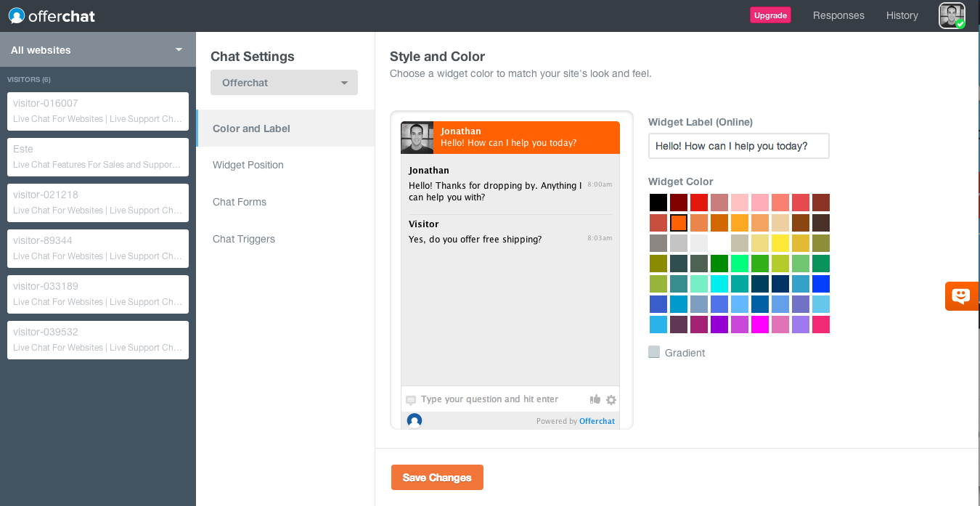Click the Offerchat logo icon
The width and height of the screenshot is (980, 506).
pos(17,15)
